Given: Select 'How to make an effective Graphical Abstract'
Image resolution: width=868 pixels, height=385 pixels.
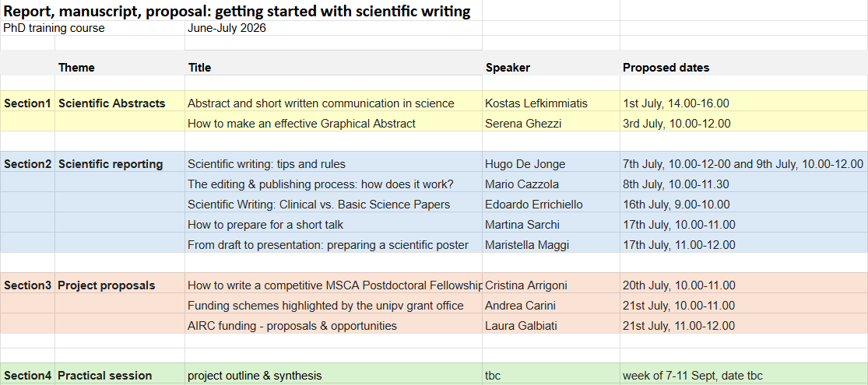Looking at the screenshot, I should (x=301, y=123).
